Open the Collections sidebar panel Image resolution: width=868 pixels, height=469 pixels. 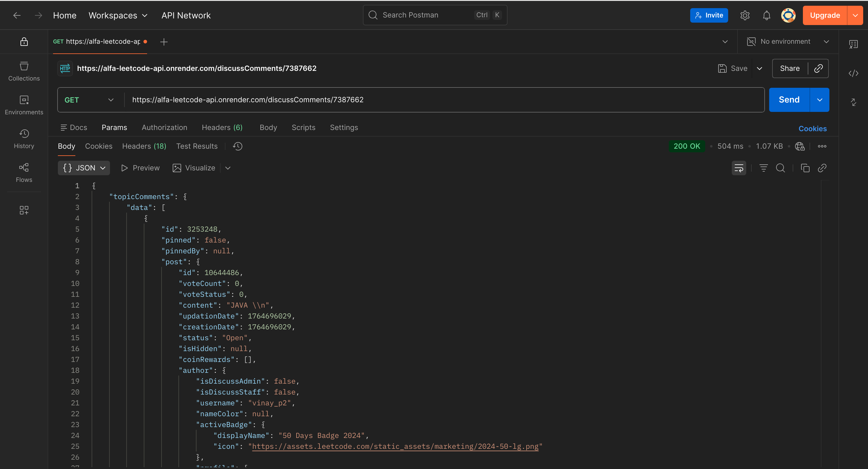click(24, 71)
